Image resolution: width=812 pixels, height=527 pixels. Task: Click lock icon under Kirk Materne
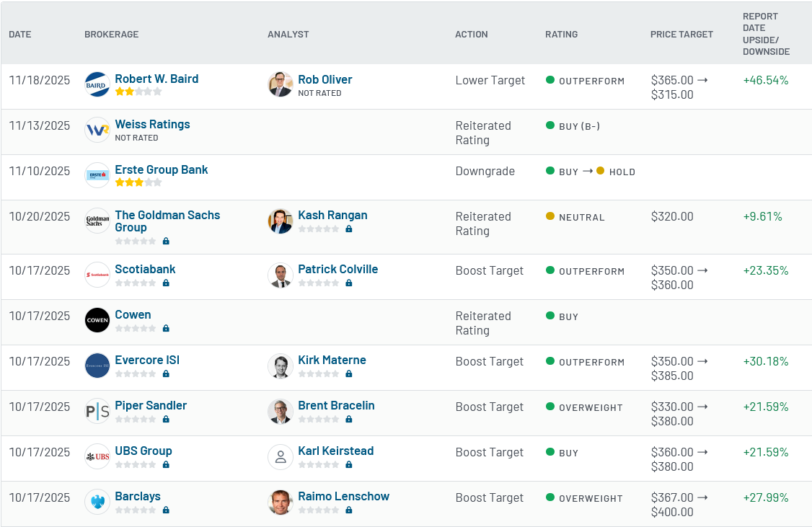pos(348,373)
